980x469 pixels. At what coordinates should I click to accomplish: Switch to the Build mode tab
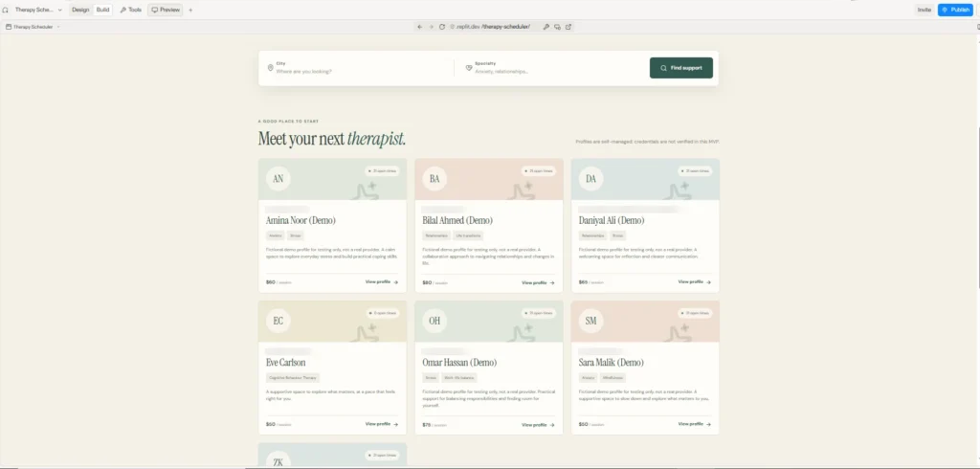click(102, 10)
